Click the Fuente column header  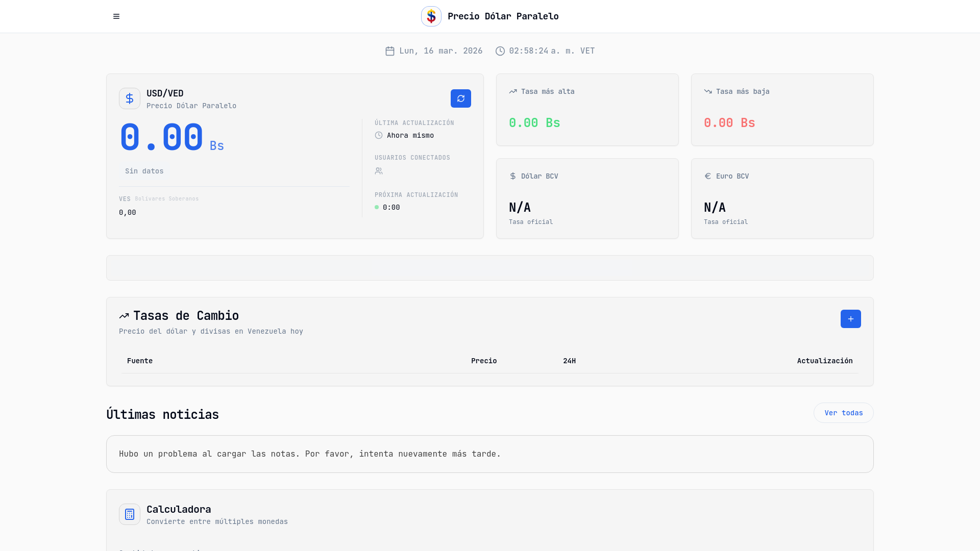pyautogui.click(x=140, y=361)
